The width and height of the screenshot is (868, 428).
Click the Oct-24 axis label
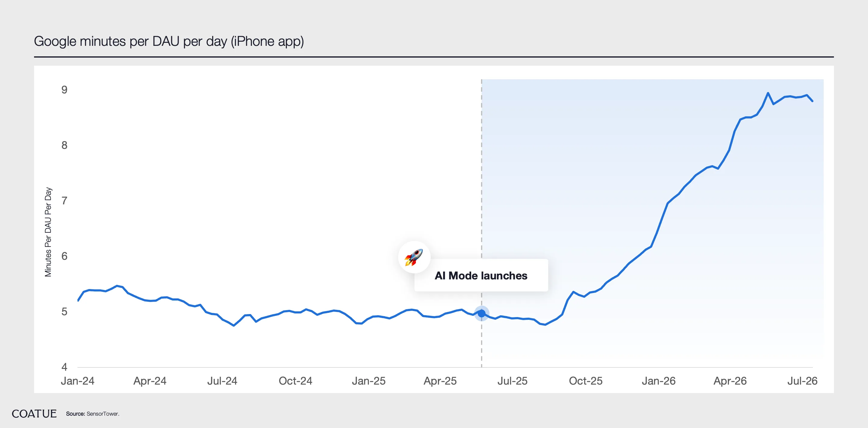[295, 381]
